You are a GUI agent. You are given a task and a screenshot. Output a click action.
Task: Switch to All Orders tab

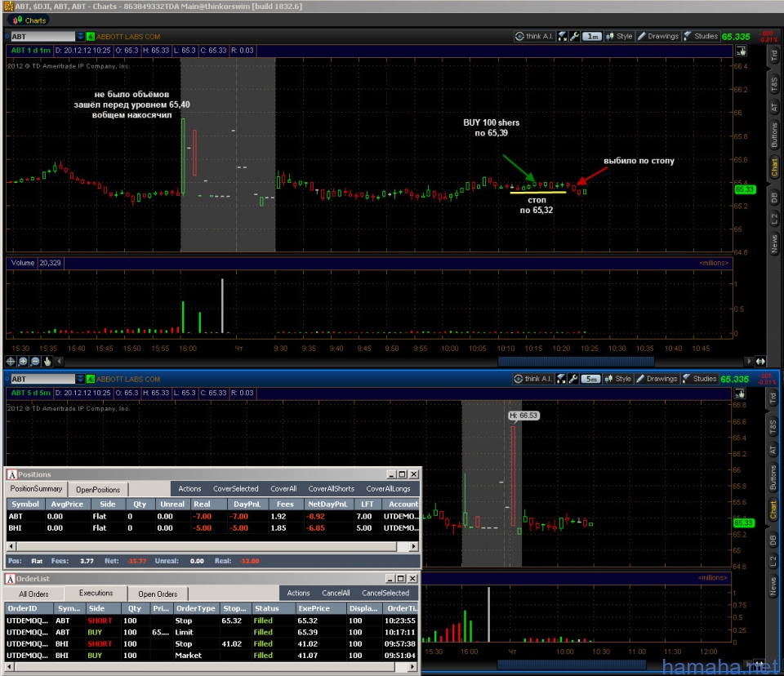point(34,594)
